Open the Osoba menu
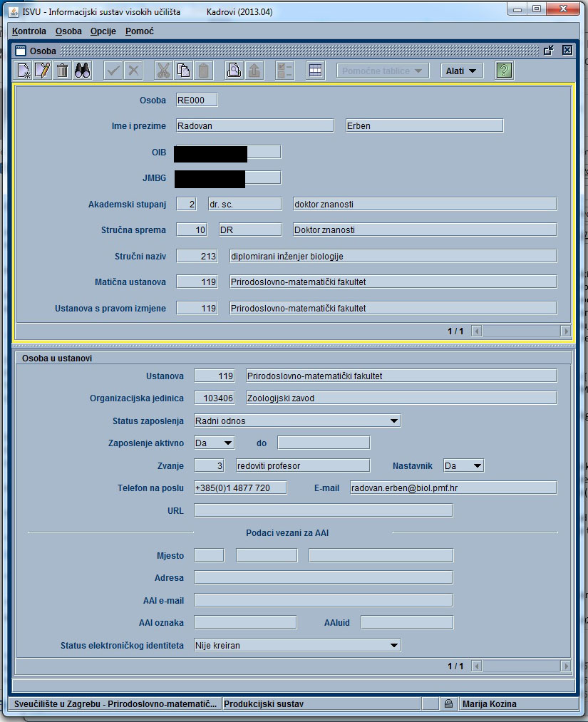The height and width of the screenshot is (722, 588). pos(68,31)
